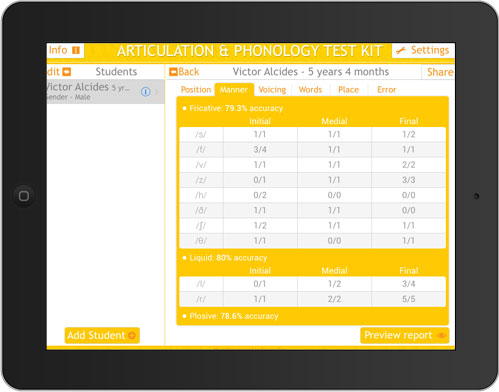This screenshot has height=392, width=499.
Task: Click the /z/ phoneme row label
Action: (201, 180)
